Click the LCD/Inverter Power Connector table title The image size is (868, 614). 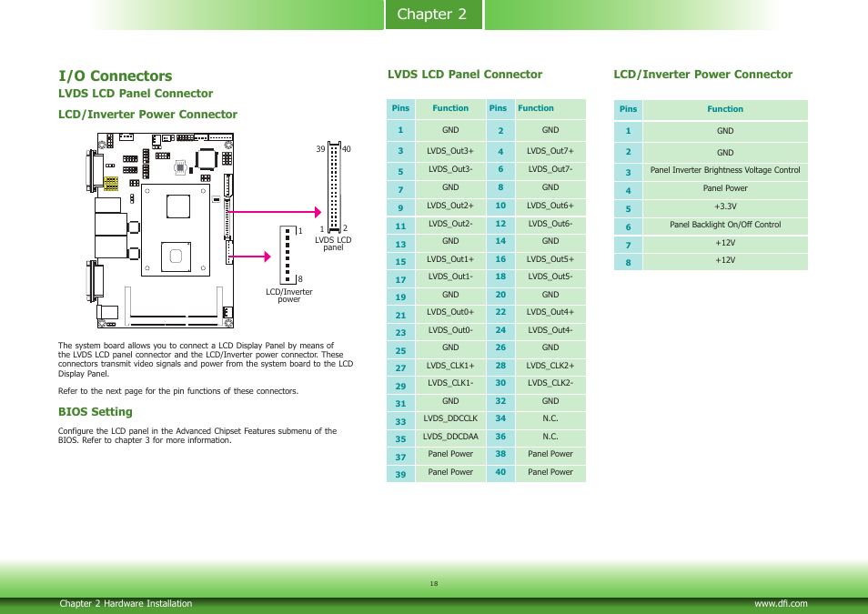coord(703,75)
